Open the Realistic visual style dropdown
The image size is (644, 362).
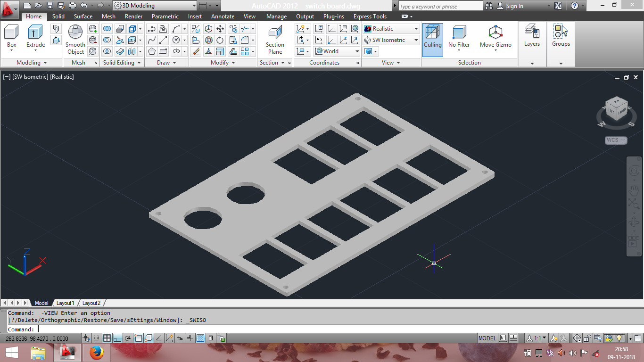tap(391, 29)
